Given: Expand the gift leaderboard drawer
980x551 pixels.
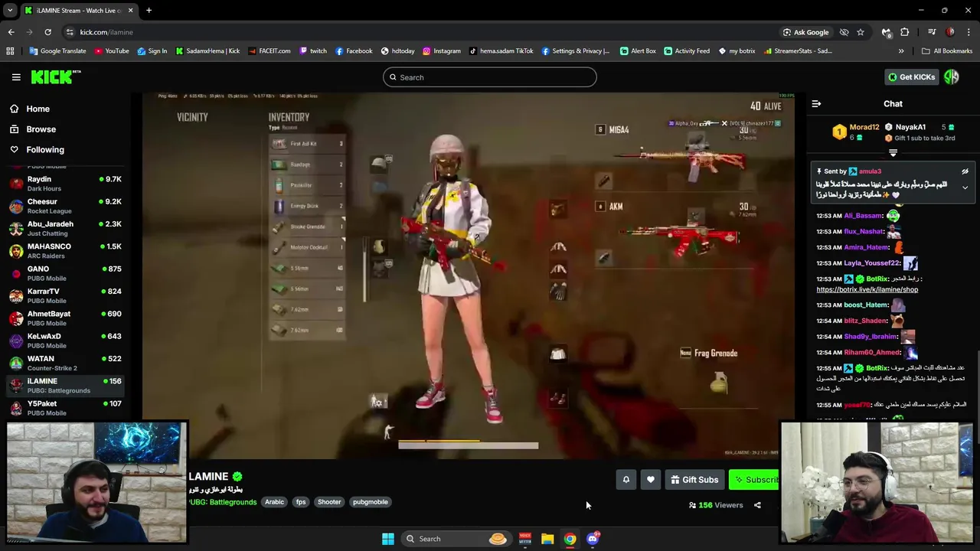Looking at the screenshot, I should click(893, 153).
